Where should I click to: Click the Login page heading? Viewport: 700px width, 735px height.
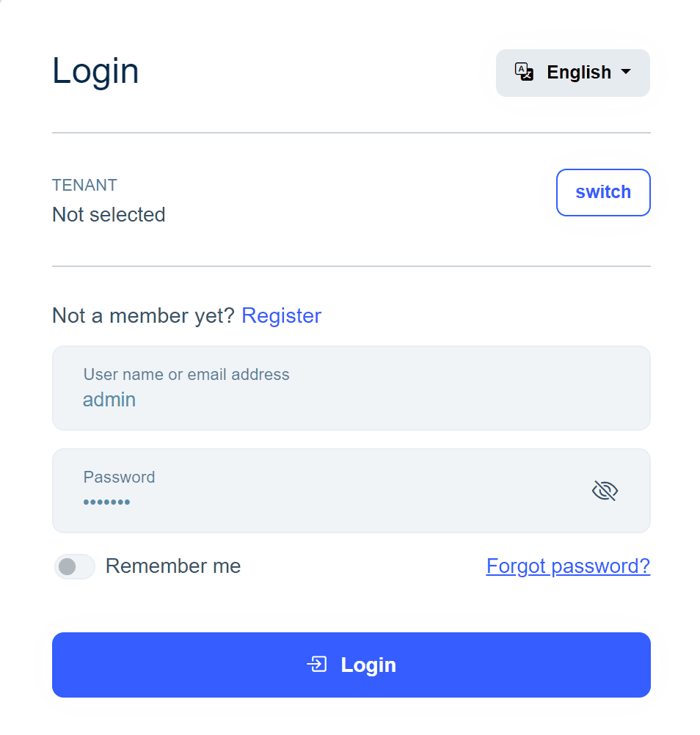click(95, 70)
